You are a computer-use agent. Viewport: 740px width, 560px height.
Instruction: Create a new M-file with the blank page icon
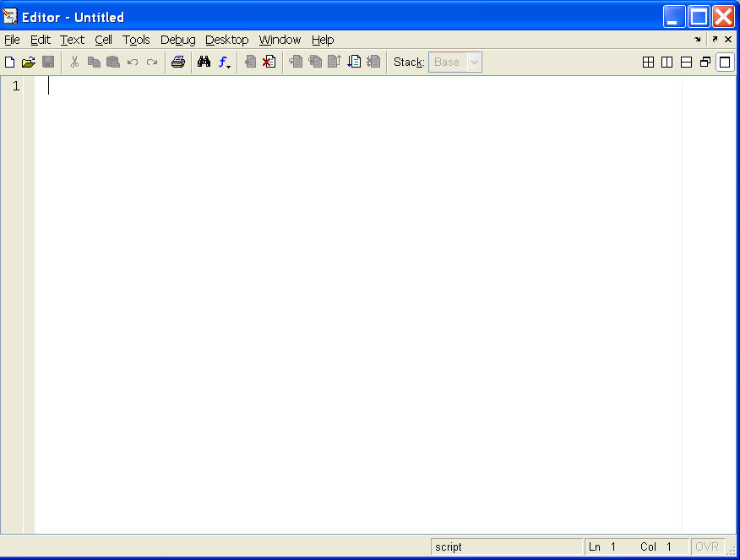(x=9, y=62)
